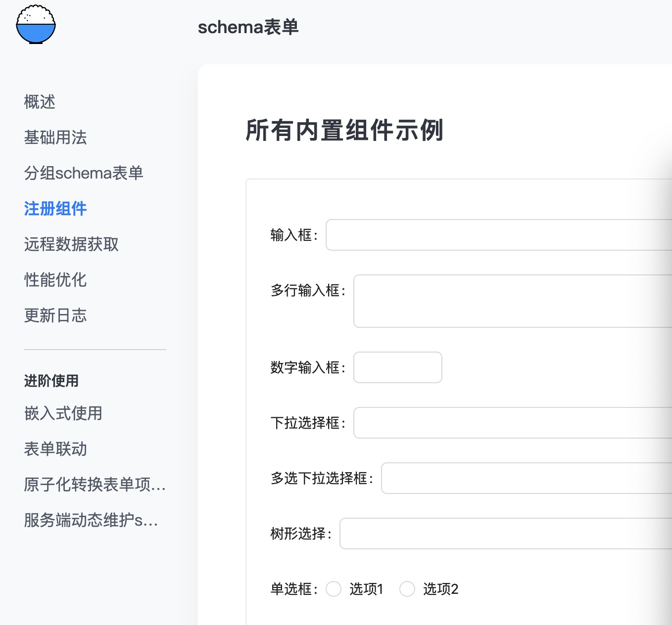Expand the 多选下拉选择框 multi-select
This screenshot has height=625, width=672.
tap(527, 478)
